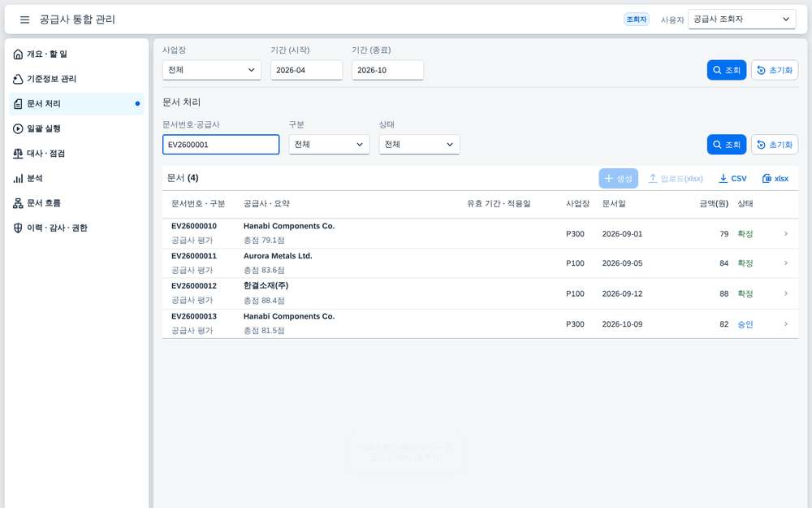Click 승인 status in EV26000013 row

pyautogui.click(x=745, y=324)
